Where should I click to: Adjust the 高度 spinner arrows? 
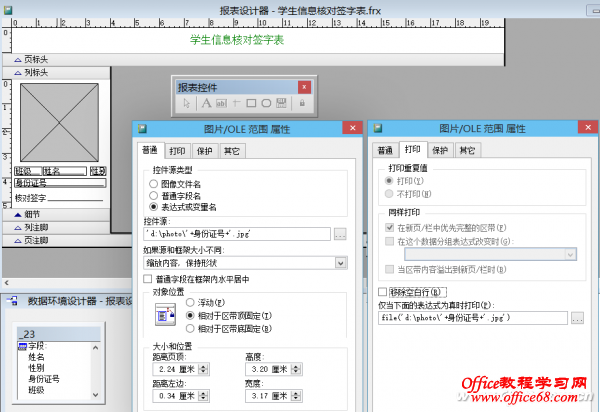tap(296, 369)
